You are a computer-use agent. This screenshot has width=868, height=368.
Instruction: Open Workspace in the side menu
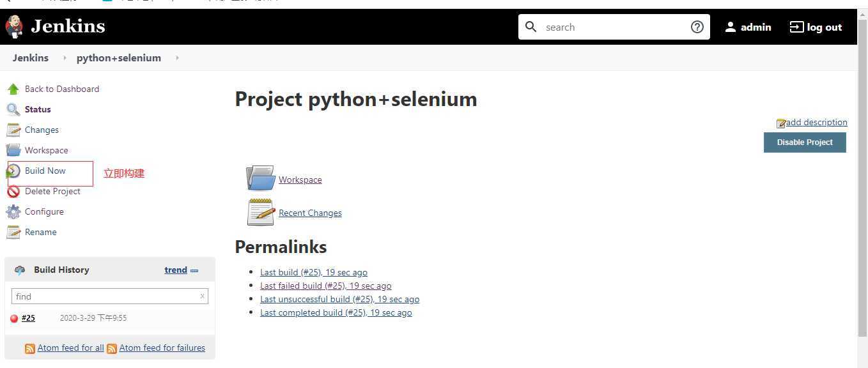[x=46, y=150]
